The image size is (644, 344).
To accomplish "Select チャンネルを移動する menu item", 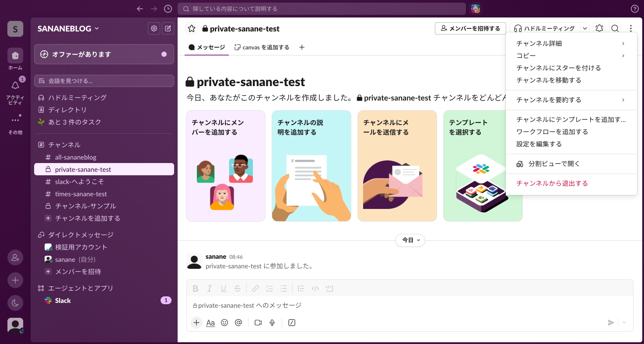I will click(x=571, y=80).
